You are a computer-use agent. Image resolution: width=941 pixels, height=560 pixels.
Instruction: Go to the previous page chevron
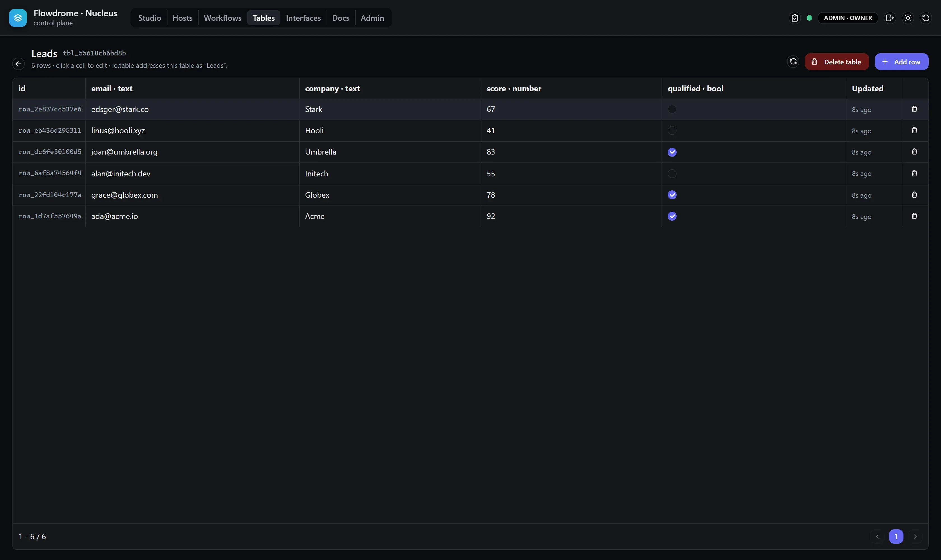pos(877,536)
